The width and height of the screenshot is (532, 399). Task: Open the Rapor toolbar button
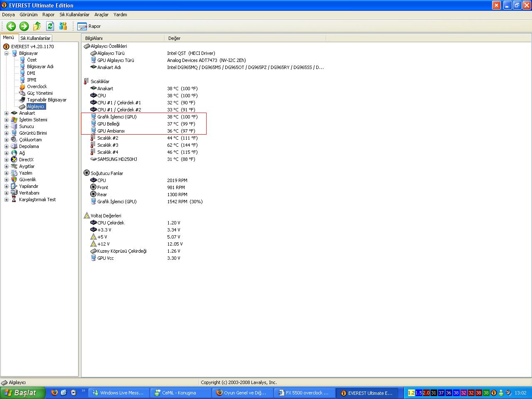point(89,26)
